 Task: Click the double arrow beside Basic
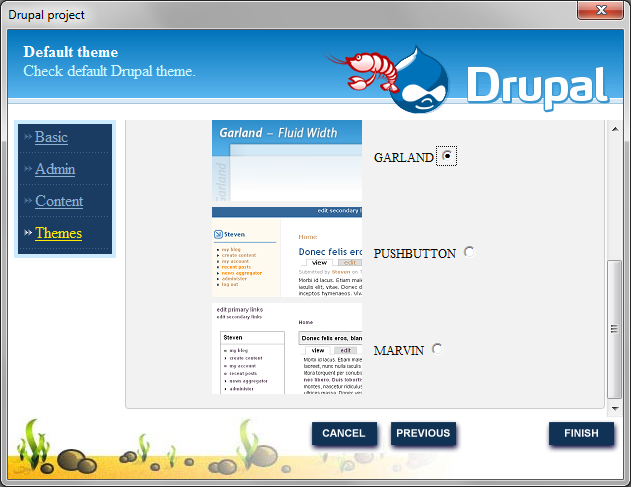[28, 137]
